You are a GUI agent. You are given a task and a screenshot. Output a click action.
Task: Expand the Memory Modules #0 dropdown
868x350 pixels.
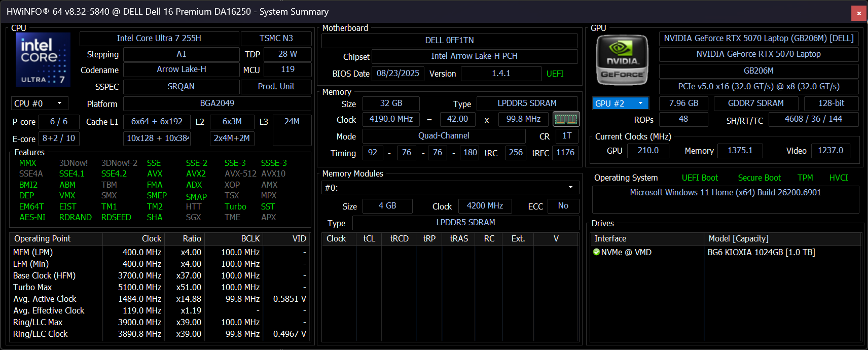tap(450, 188)
